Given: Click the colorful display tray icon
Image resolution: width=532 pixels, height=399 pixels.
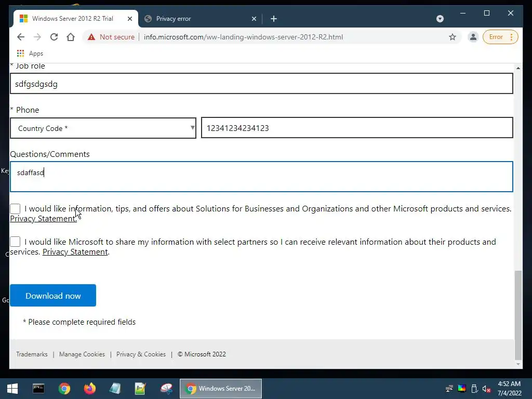Looking at the screenshot, I should click(462, 389).
